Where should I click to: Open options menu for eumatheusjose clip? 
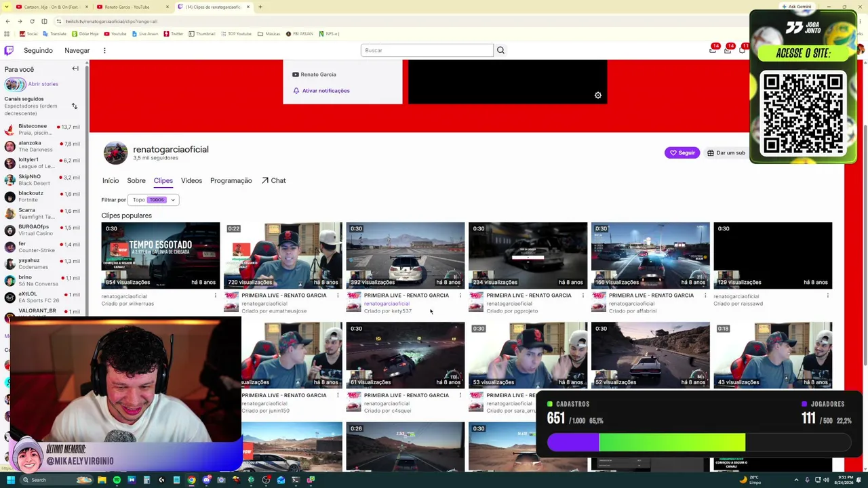(338, 296)
